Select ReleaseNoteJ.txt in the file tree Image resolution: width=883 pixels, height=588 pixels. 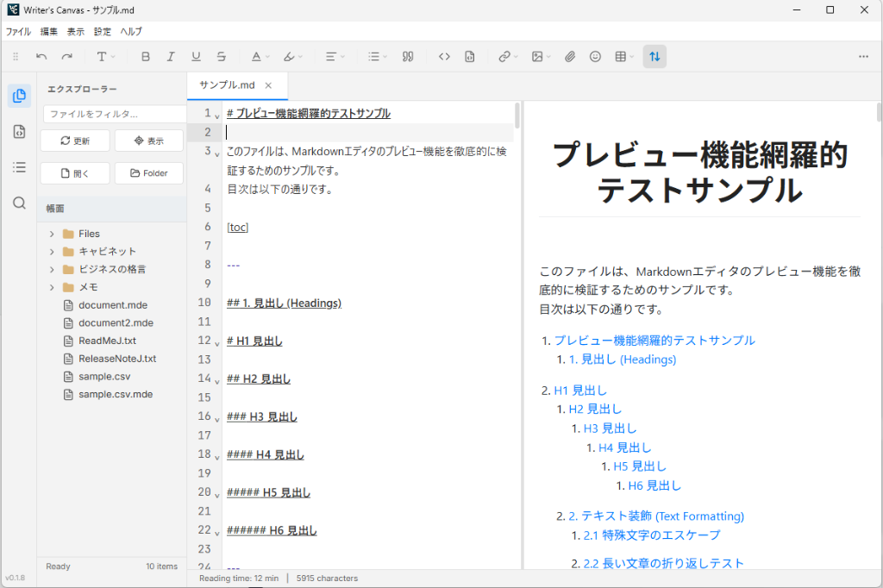click(117, 359)
